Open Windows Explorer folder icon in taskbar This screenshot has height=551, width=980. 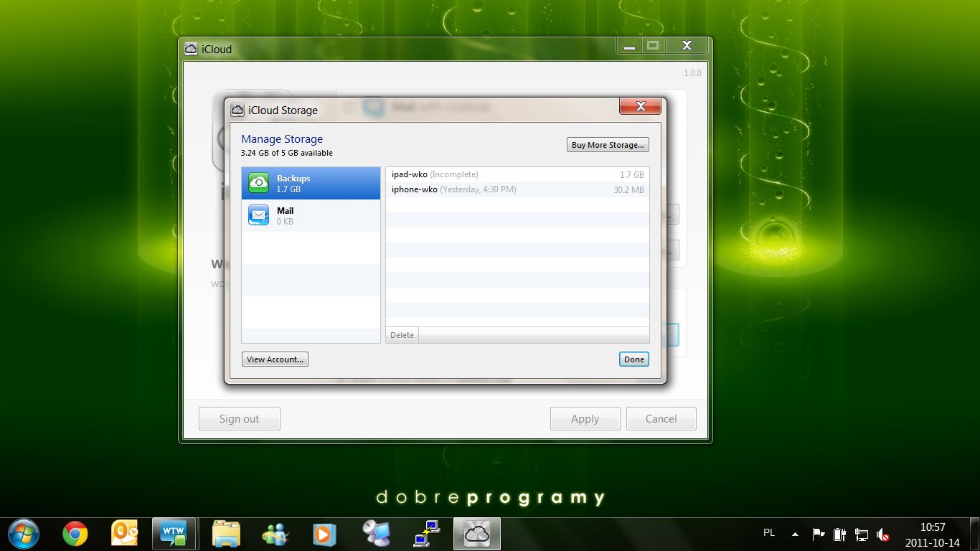[226, 534]
